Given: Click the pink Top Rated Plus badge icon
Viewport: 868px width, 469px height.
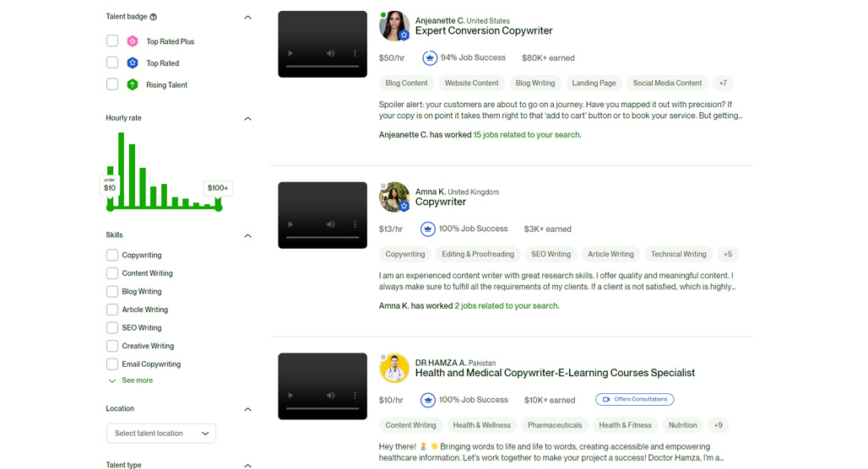Looking at the screenshot, I should pyautogui.click(x=133, y=41).
